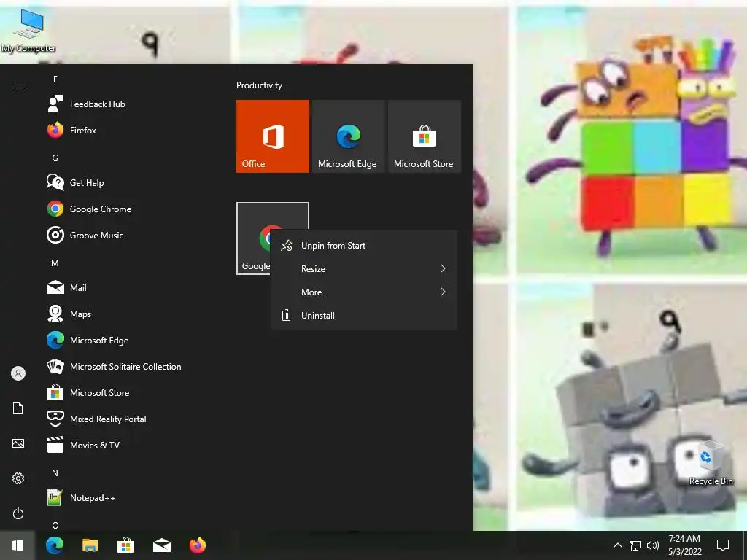Open Documents from the Start sidebar
Image resolution: width=747 pixels, height=560 pixels.
click(x=18, y=408)
